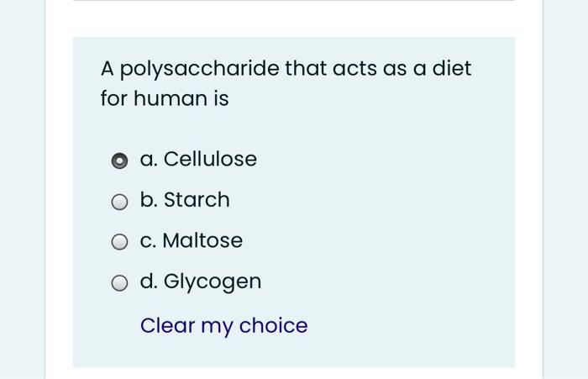588x379 pixels.
Task: Click the letter 'b.' before Starch
Action: tap(149, 200)
